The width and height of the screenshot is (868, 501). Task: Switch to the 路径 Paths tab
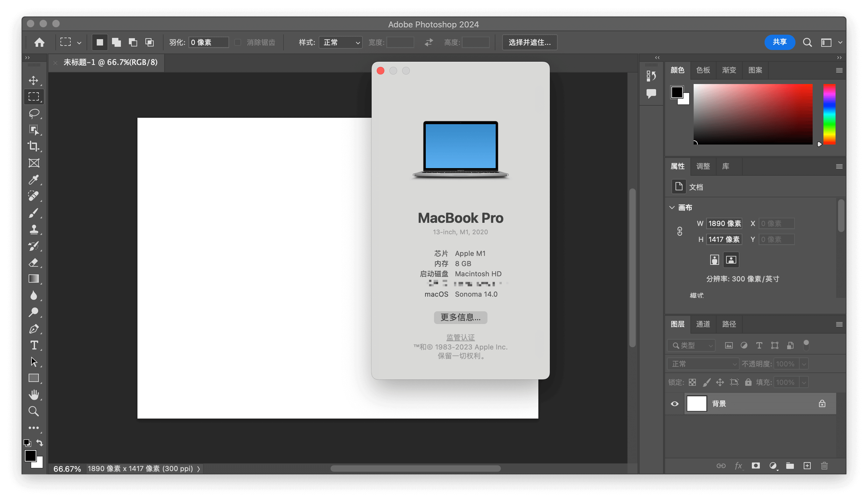click(730, 324)
